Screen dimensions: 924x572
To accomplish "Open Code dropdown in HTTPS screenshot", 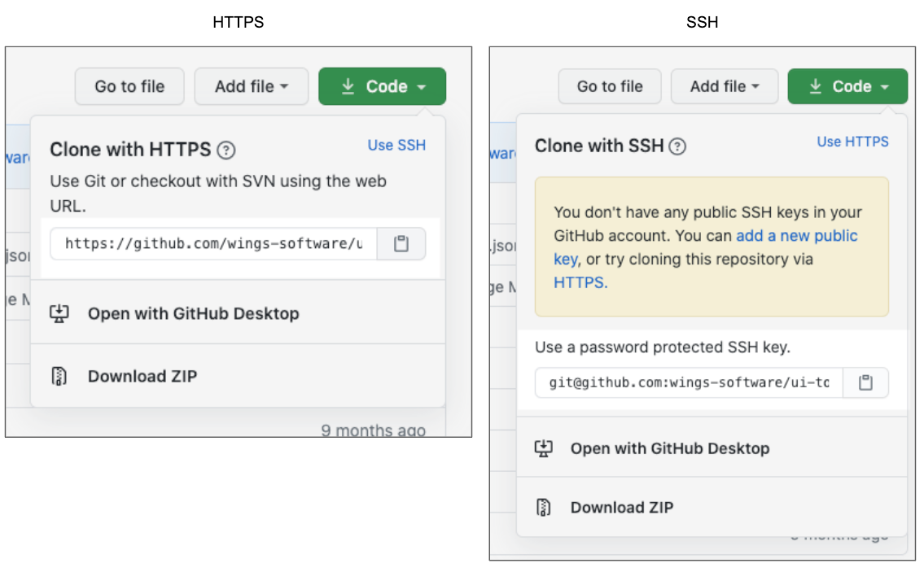I will pos(382,86).
